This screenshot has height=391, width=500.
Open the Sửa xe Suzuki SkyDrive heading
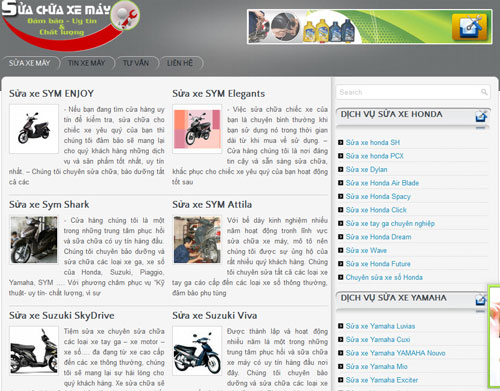(x=62, y=315)
